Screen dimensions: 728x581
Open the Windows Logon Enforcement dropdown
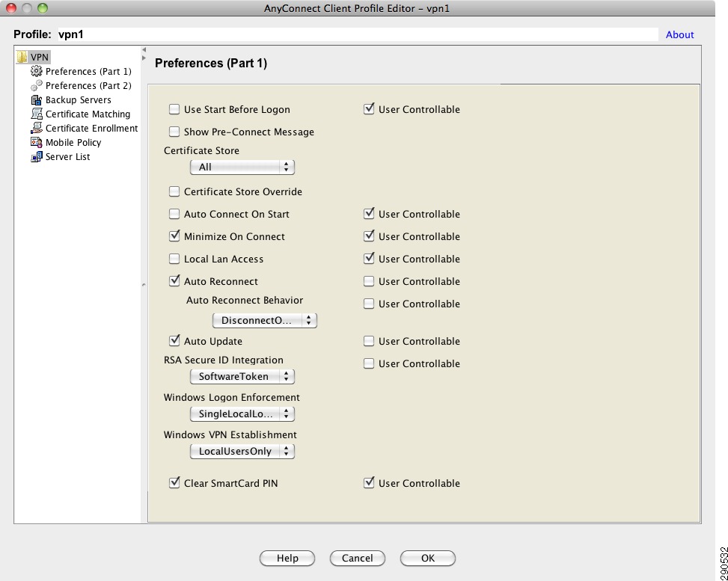click(242, 414)
